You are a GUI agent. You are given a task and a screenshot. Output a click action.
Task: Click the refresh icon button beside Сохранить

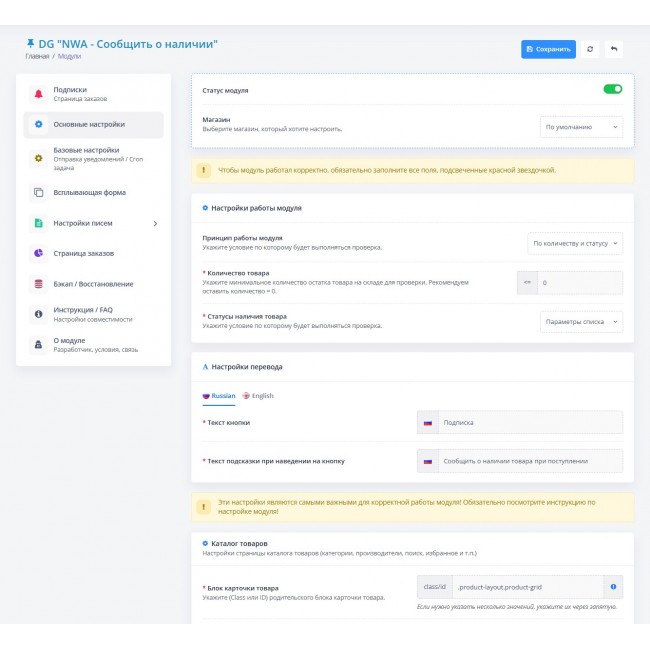pos(590,49)
